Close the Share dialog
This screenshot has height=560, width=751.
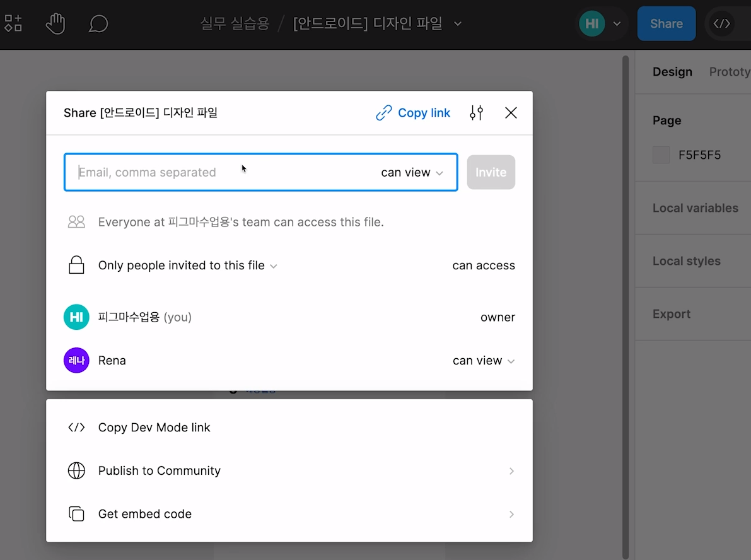(x=511, y=113)
